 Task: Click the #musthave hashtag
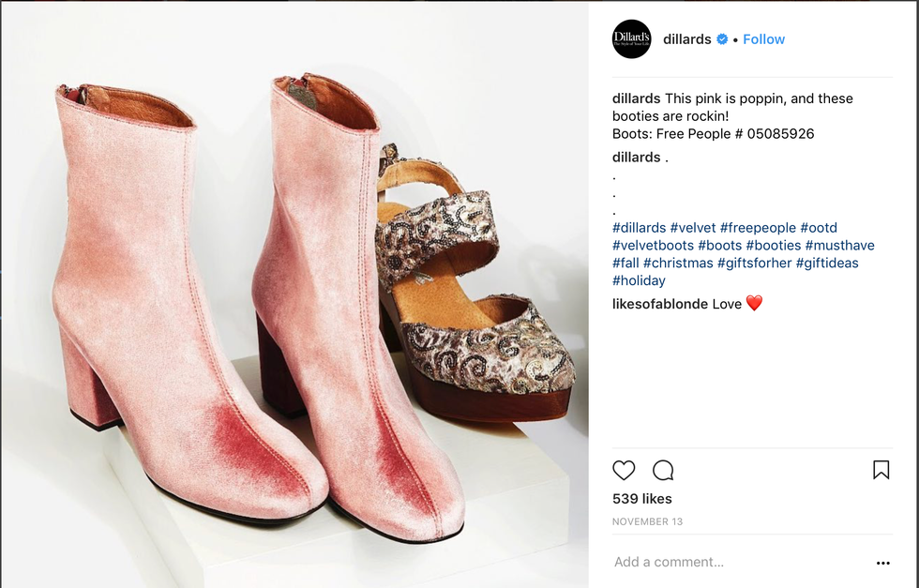(839, 246)
